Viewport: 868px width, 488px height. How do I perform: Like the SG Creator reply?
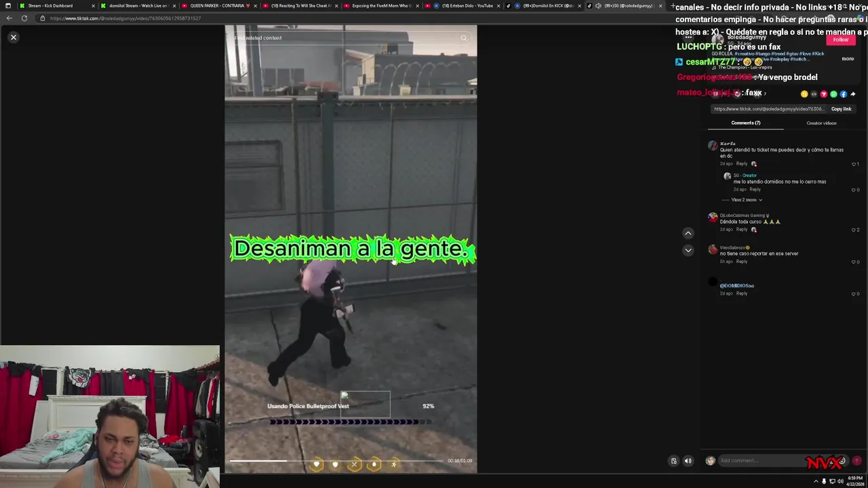855,190
